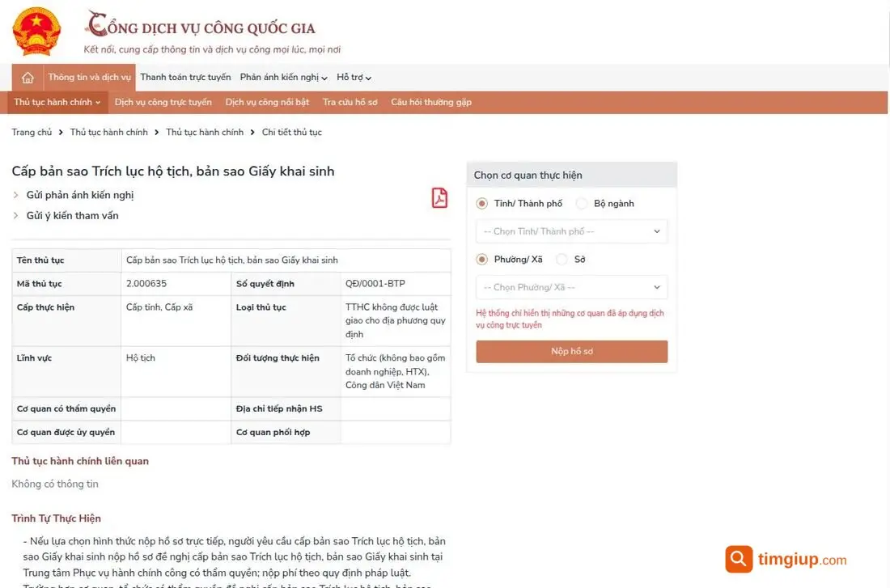Click Trình Tự Thực Hiện heading
This screenshot has width=890, height=588.
(x=56, y=518)
